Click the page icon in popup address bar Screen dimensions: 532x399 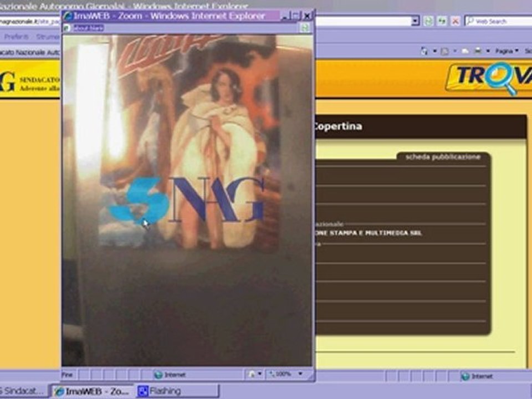[x=67, y=28]
